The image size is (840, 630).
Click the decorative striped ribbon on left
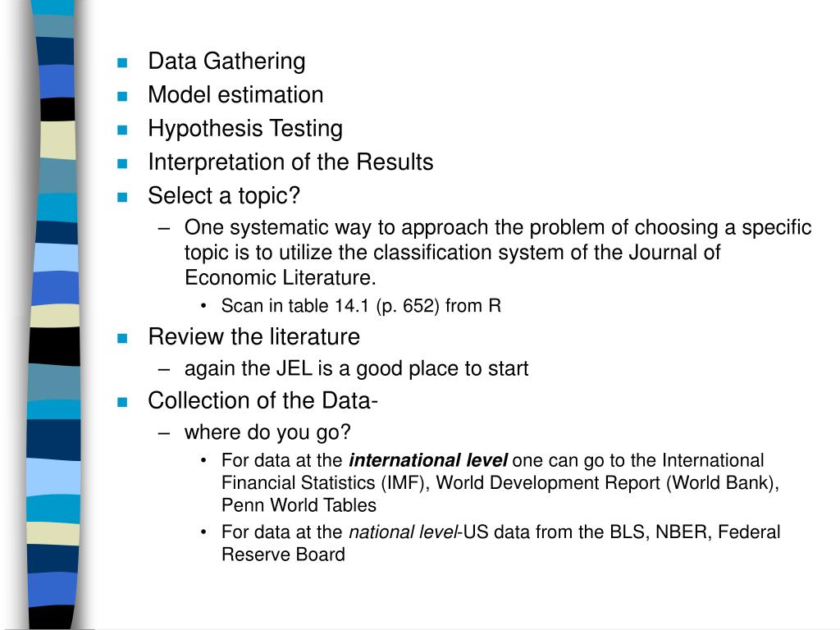53,315
